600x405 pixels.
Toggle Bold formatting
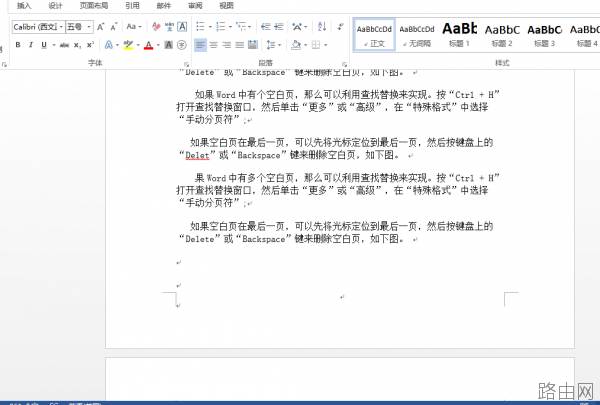[x=18, y=45]
